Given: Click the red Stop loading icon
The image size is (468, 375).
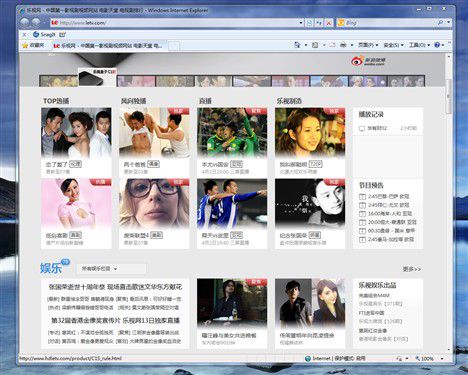Looking at the screenshot, I should (x=329, y=23).
